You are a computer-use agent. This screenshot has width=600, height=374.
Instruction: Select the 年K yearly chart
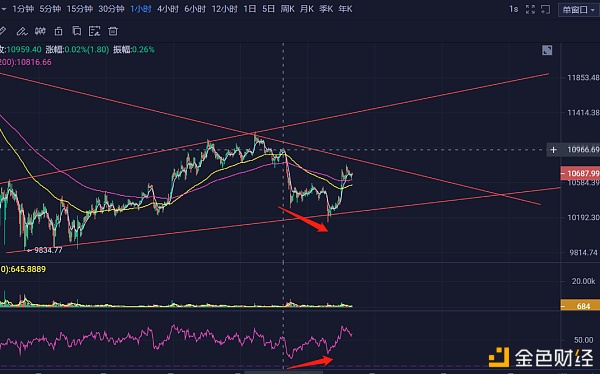click(x=345, y=9)
